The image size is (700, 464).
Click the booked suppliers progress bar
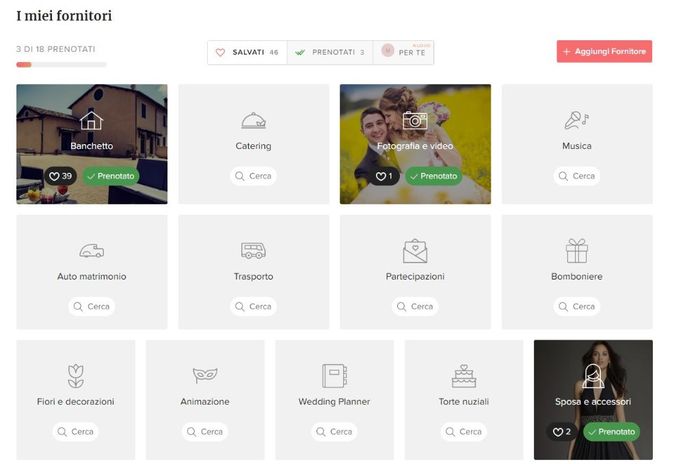pos(61,65)
